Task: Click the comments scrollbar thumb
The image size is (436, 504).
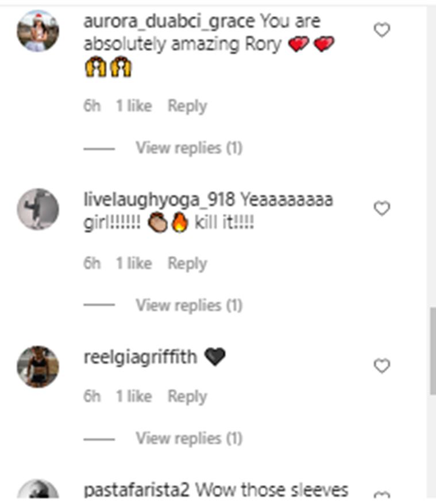Action: tap(432, 351)
